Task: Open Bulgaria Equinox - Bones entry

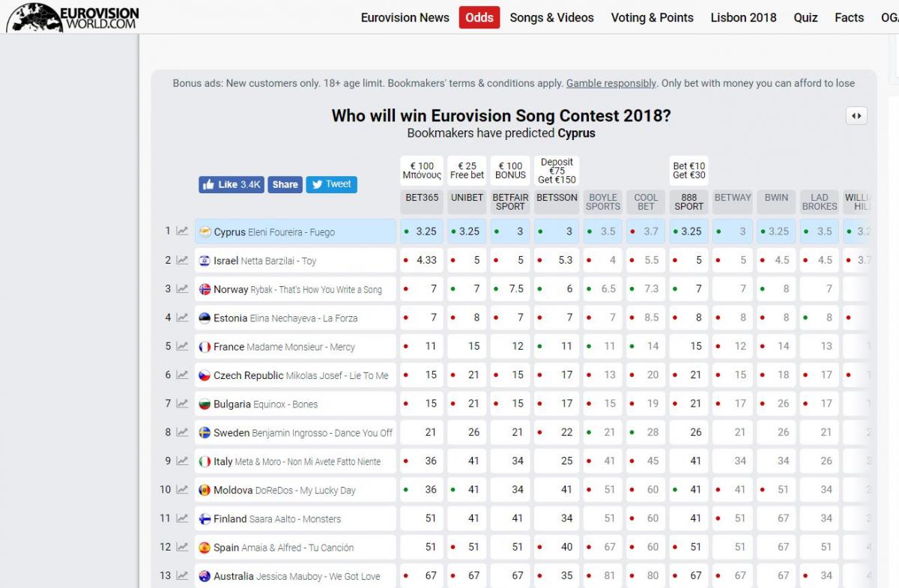Action: (295, 404)
